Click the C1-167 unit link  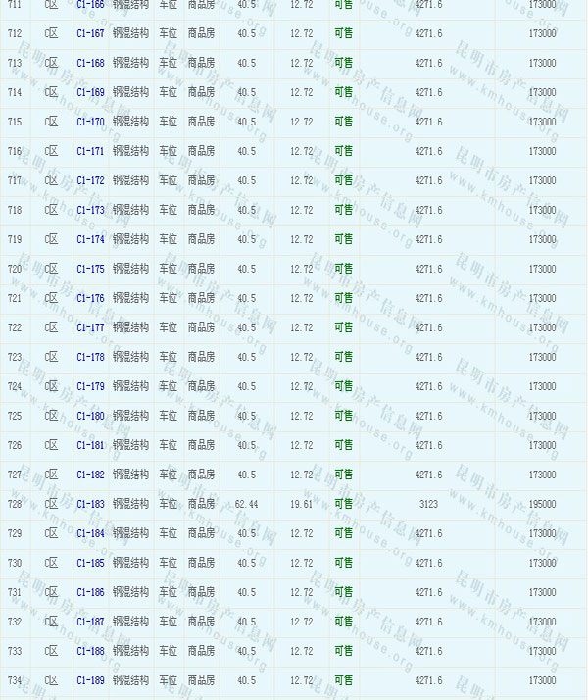pyautogui.click(x=90, y=33)
